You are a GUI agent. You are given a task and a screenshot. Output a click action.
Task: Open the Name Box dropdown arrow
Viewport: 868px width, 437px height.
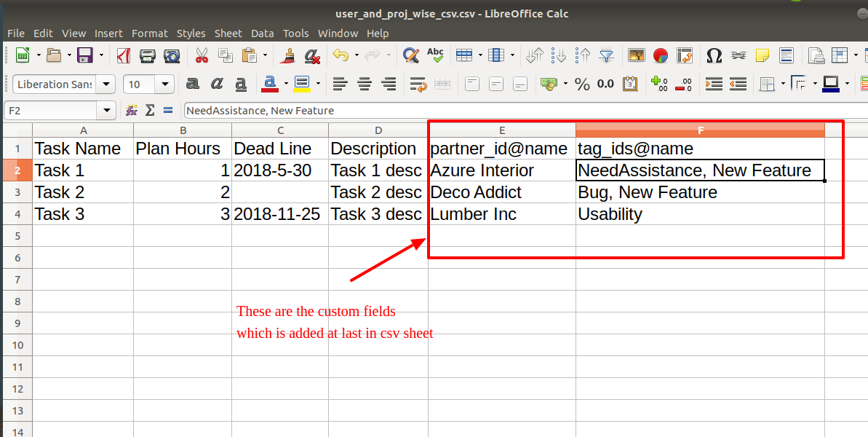tap(106, 110)
